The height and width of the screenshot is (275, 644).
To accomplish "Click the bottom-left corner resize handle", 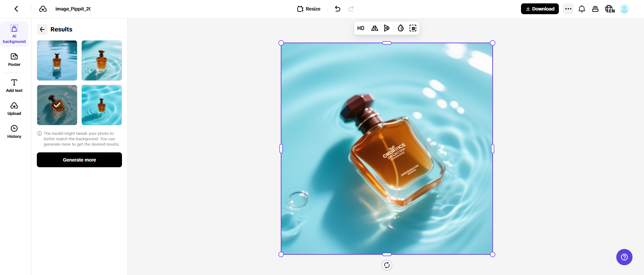I will [x=281, y=254].
